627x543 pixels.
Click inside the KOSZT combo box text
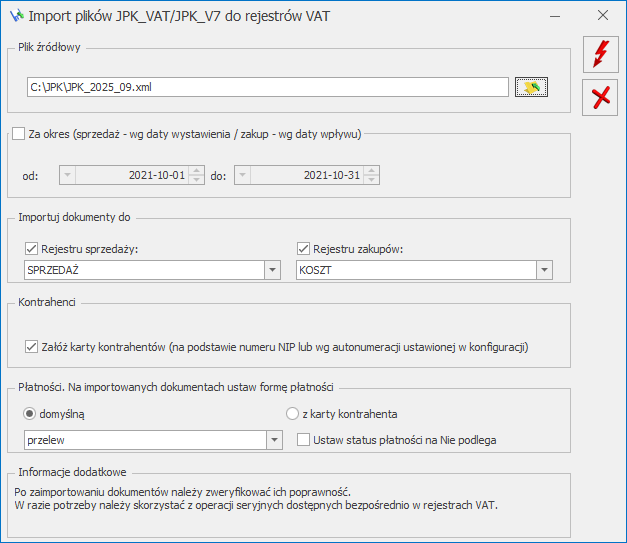click(x=416, y=270)
